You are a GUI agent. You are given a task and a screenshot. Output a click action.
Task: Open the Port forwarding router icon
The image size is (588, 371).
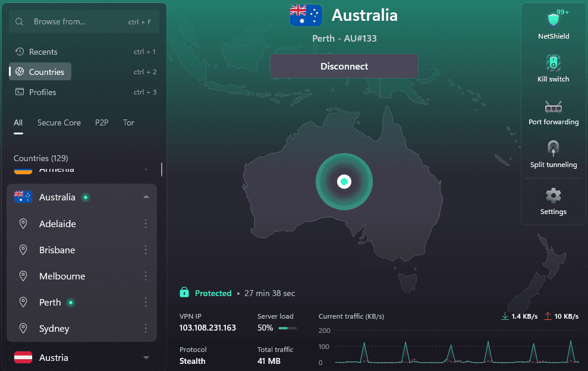[x=554, y=107]
